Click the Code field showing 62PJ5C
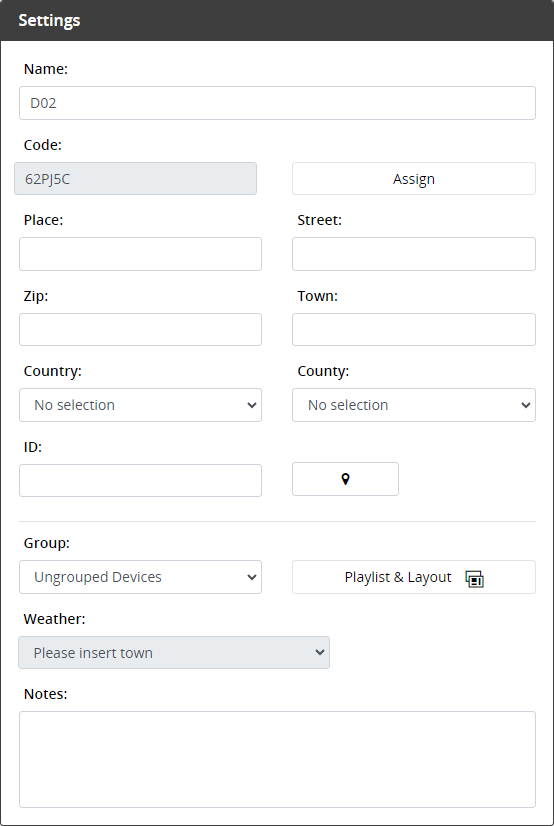 pyautogui.click(x=135, y=179)
